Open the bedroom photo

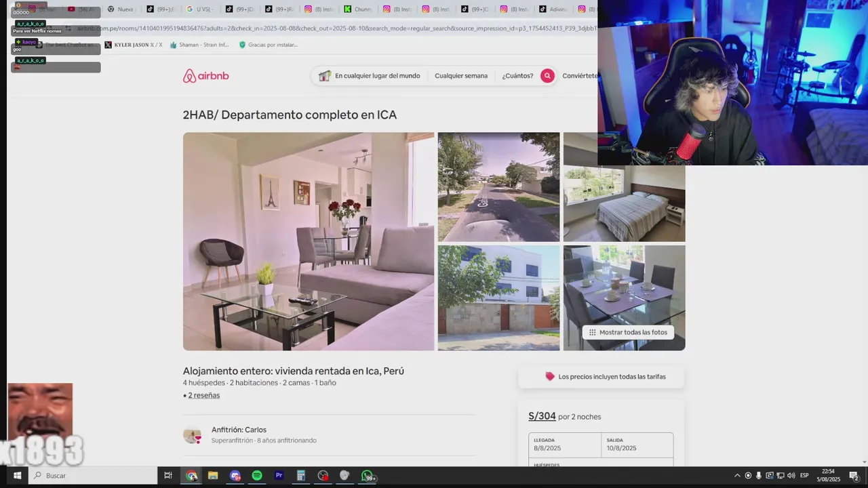624,203
